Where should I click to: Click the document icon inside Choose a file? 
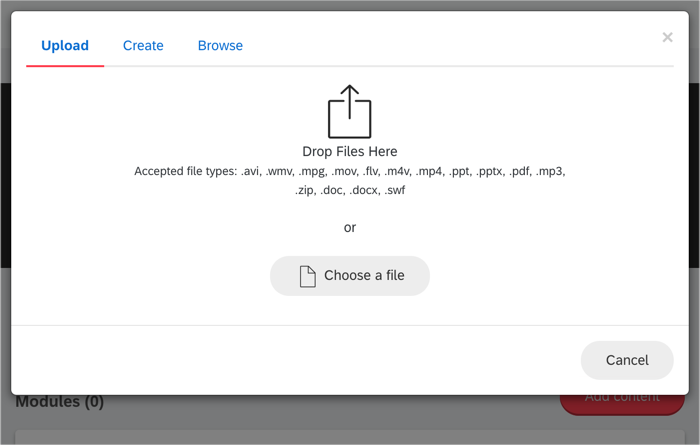point(308,276)
